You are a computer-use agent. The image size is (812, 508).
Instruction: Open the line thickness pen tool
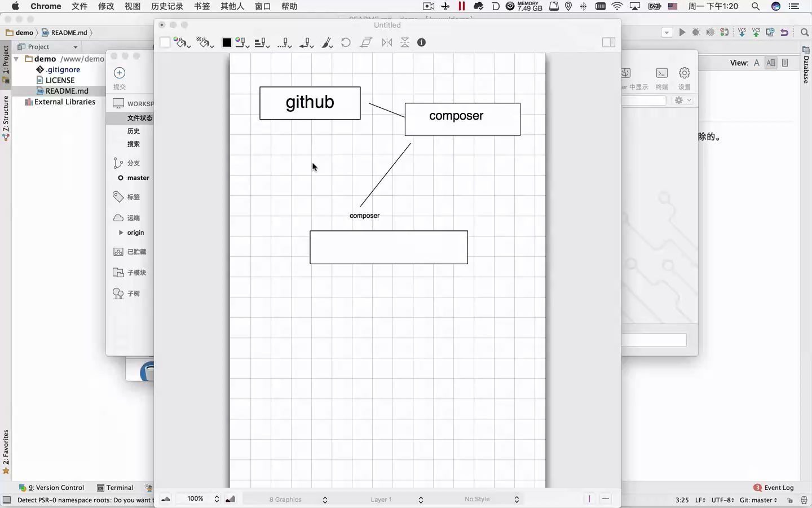click(x=262, y=42)
